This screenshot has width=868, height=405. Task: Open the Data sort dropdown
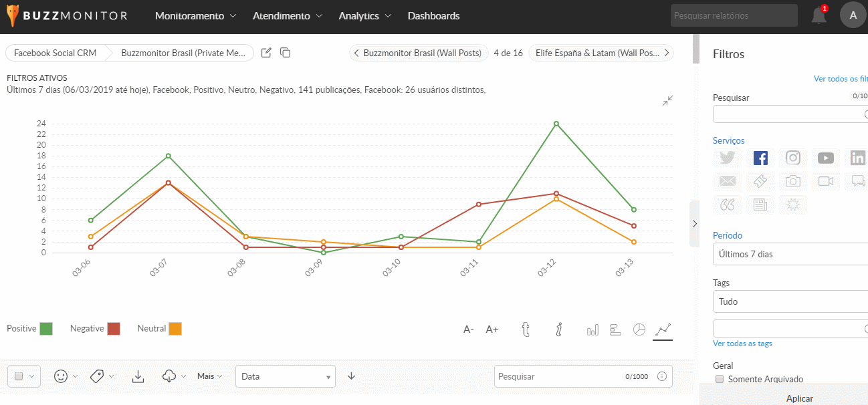285,376
